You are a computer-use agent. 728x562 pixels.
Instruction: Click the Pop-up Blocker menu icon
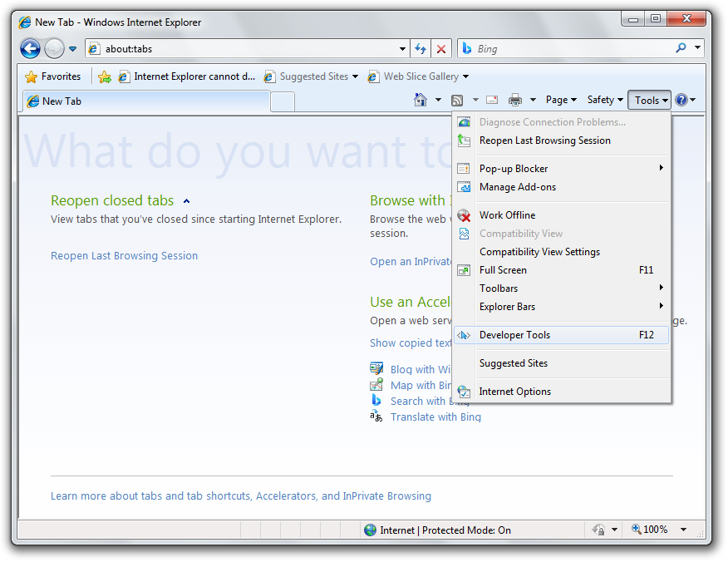click(464, 169)
